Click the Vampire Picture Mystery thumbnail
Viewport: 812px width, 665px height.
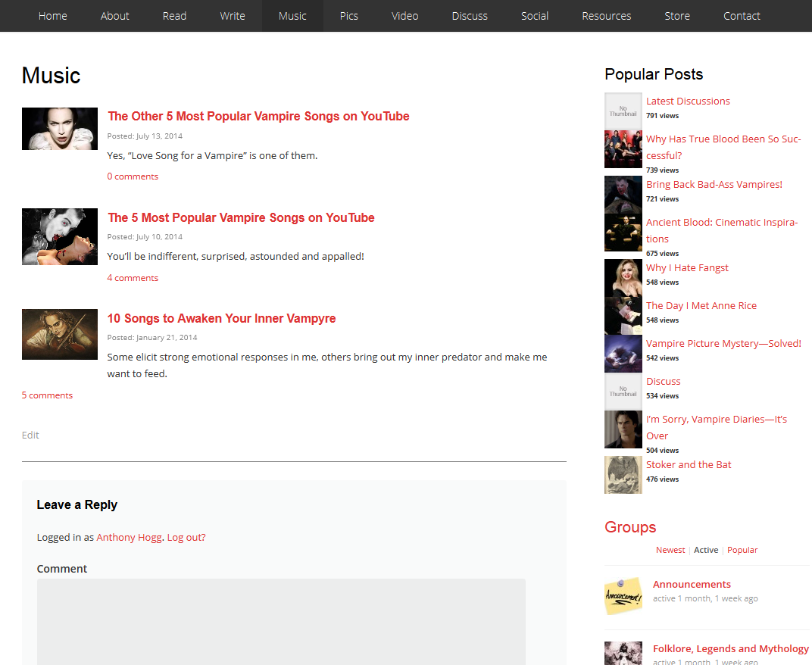pos(623,354)
